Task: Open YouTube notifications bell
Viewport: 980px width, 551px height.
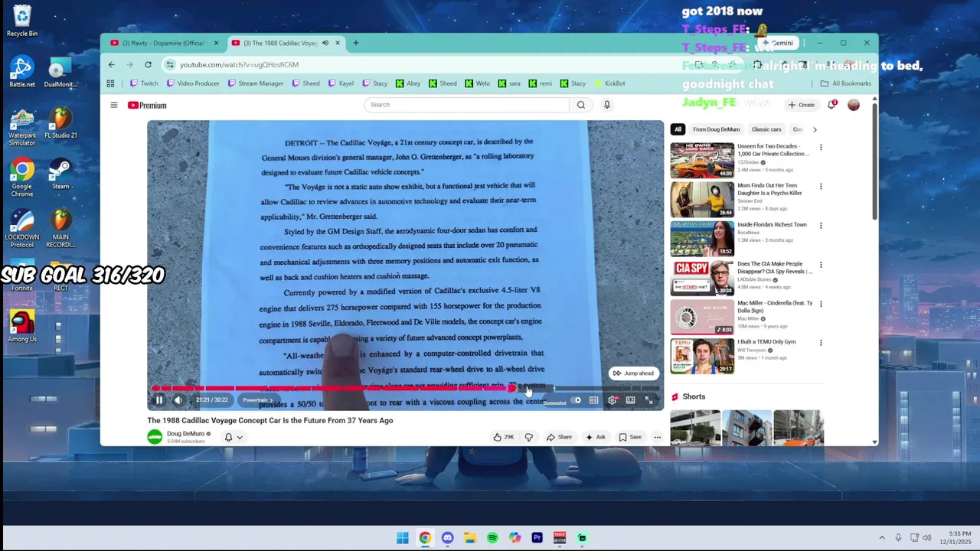Action: [x=831, y=105]
